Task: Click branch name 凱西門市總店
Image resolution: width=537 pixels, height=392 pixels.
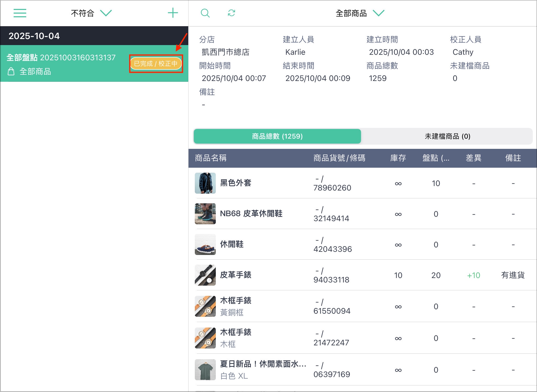Action: 225,52
